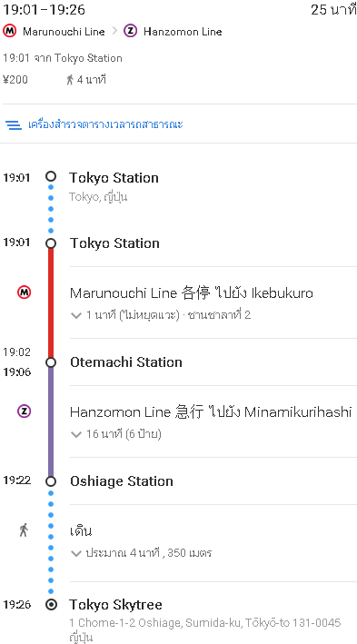This screenshot has height=644, width=357.
Task: Open เครื่องสำรวจตารางเวลารถสาธารณะ link
Action: click(x=105, y=124)
